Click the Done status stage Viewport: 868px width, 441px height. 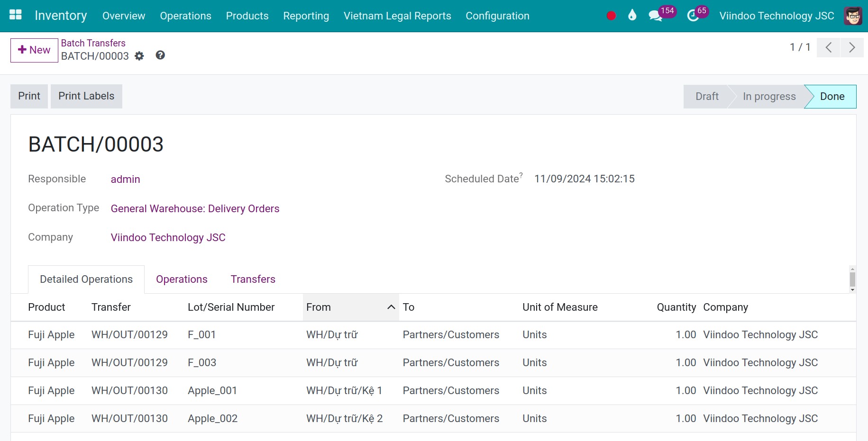[x=832, y=97]
